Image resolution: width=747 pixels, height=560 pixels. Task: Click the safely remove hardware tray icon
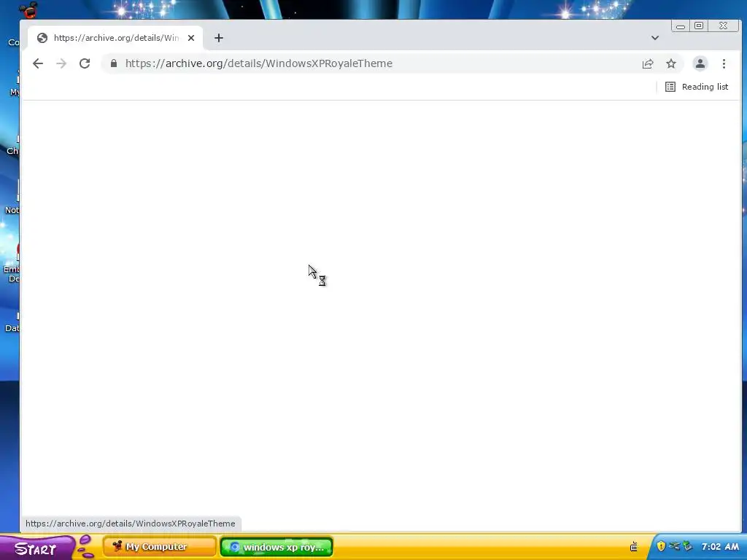point(687,546)
